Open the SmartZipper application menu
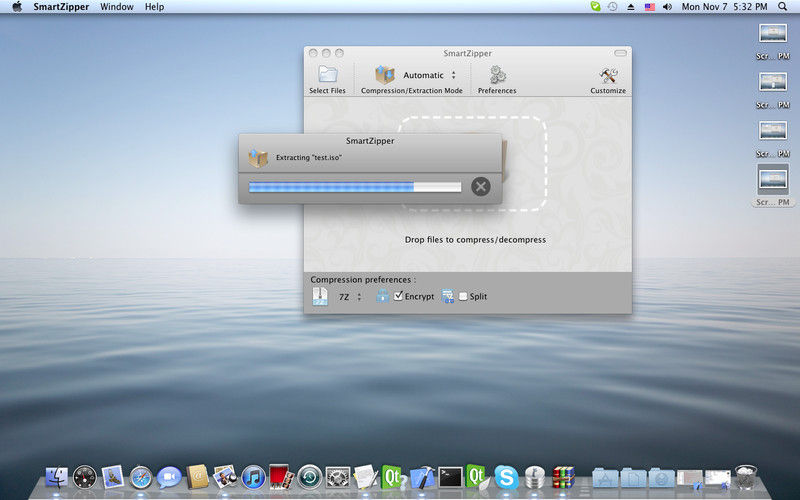This screenshot has height=500, width=800. [x=61, y=7]
